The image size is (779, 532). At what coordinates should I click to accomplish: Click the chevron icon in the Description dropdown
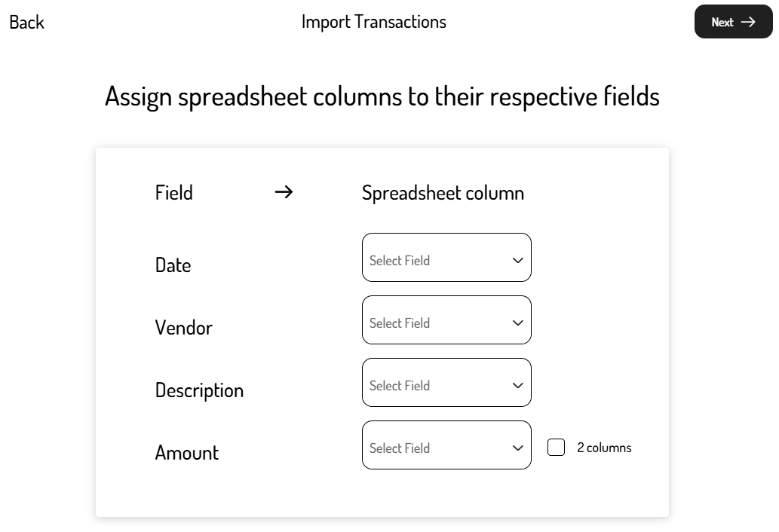tap(517, 386)
